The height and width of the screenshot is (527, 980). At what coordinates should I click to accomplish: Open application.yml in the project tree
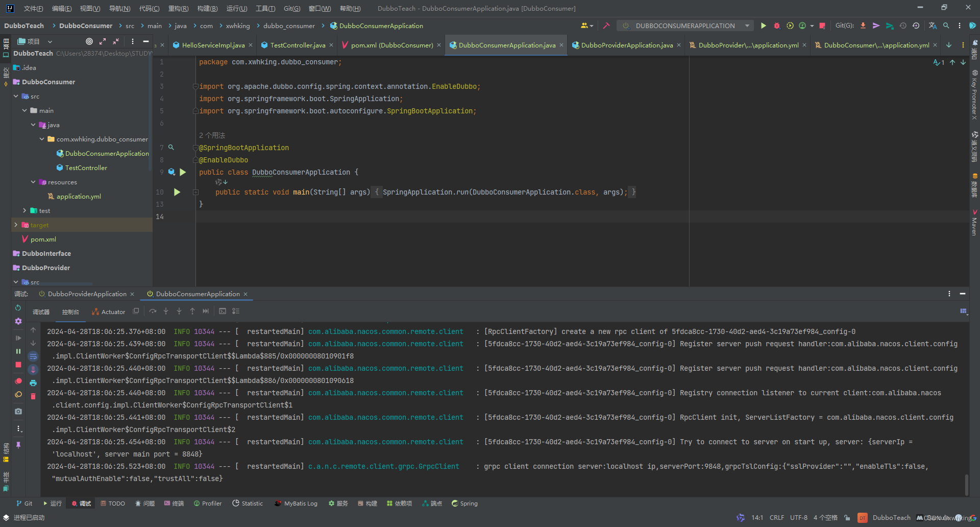click(x=79, y=196)
